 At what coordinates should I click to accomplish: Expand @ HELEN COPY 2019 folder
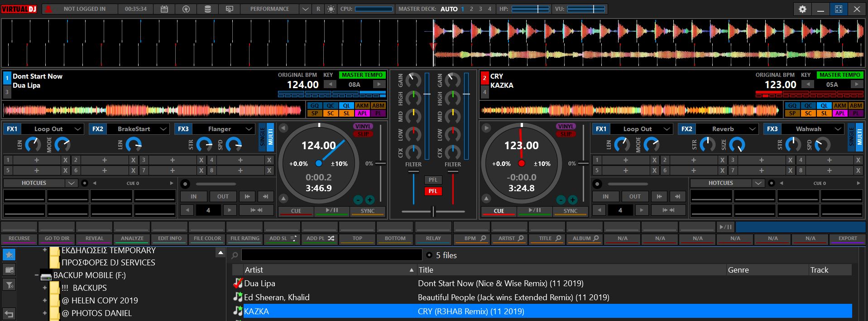point(45,300)
